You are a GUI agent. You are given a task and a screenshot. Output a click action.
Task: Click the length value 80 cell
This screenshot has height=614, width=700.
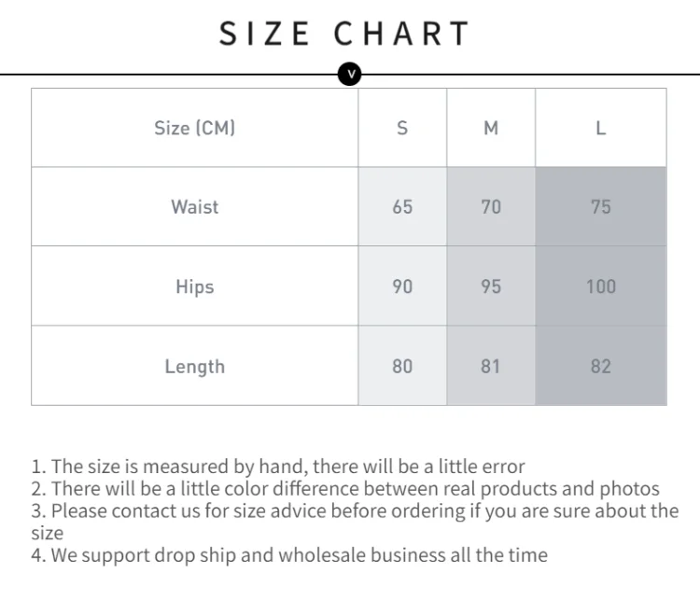402,366
